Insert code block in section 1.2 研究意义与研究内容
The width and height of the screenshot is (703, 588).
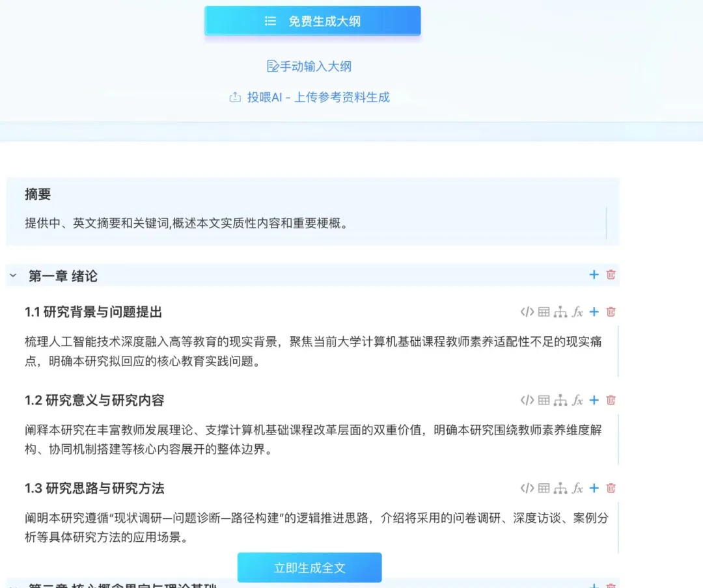527,400
